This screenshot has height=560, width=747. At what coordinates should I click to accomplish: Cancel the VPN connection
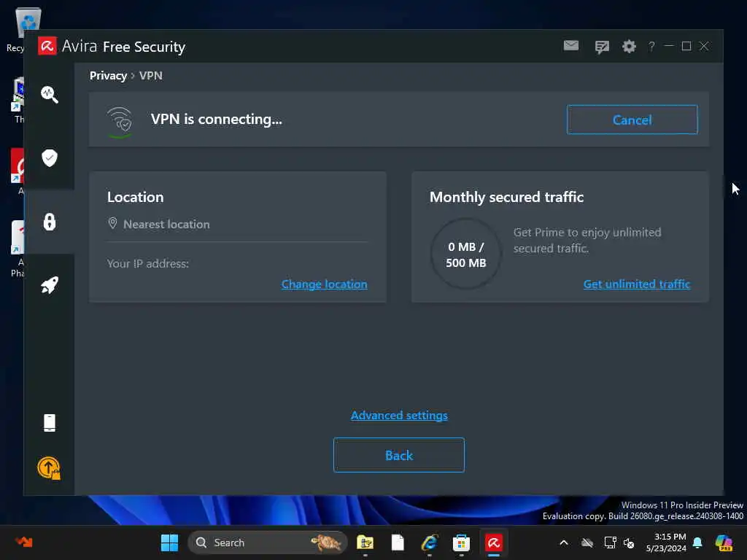pos(632,120)
